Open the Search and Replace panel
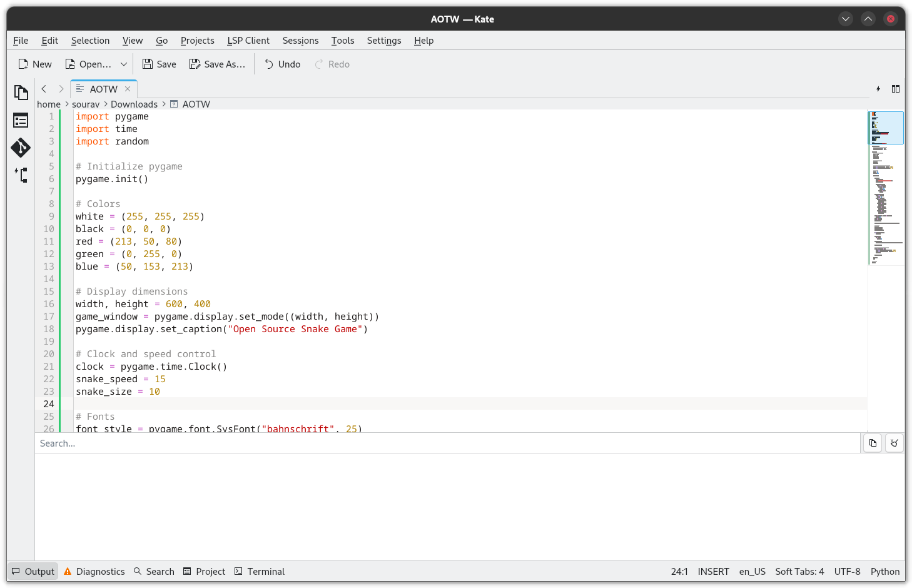 [154, 571]
